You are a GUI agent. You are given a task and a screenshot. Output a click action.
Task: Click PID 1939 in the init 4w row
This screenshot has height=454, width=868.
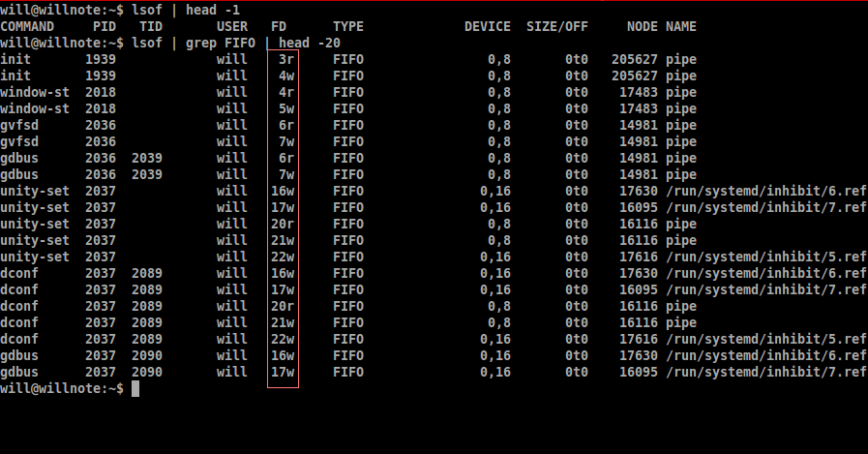(101, 76)
